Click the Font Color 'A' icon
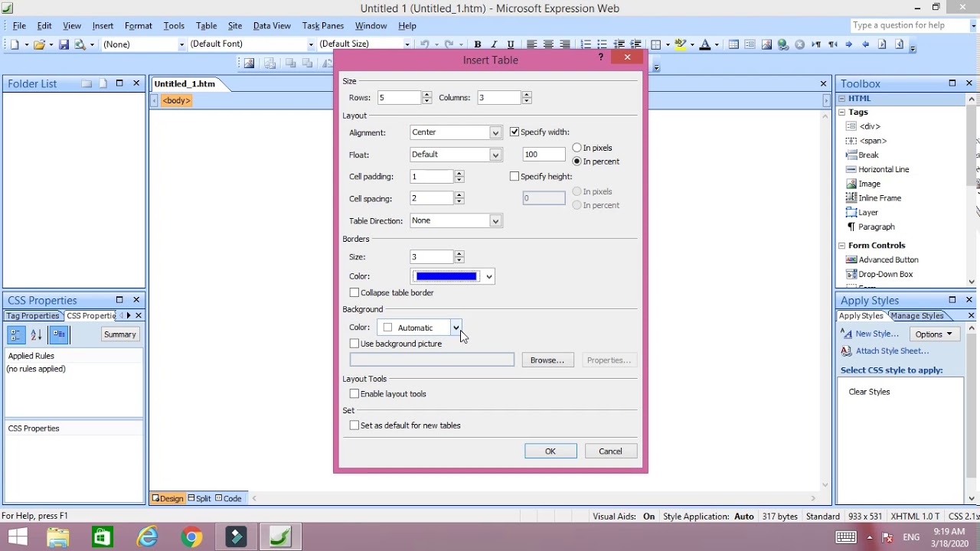 point(705,44)
